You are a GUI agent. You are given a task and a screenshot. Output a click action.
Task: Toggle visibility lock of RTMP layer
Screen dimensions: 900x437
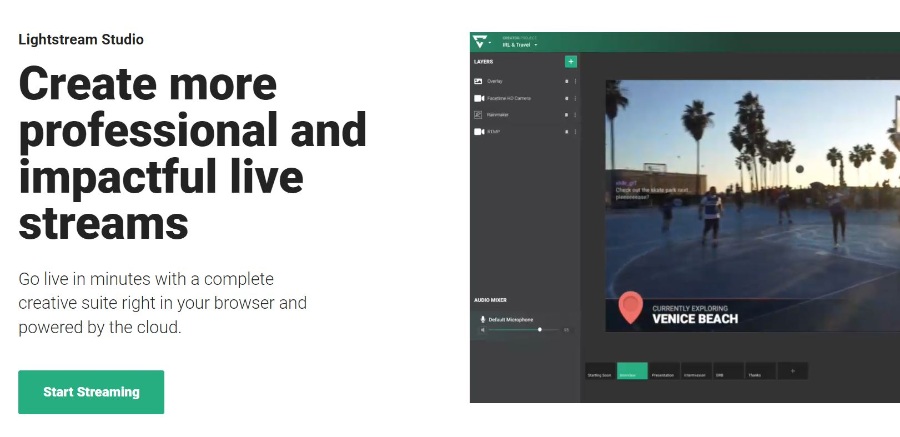pyautogui.click(x=567, y=132)
